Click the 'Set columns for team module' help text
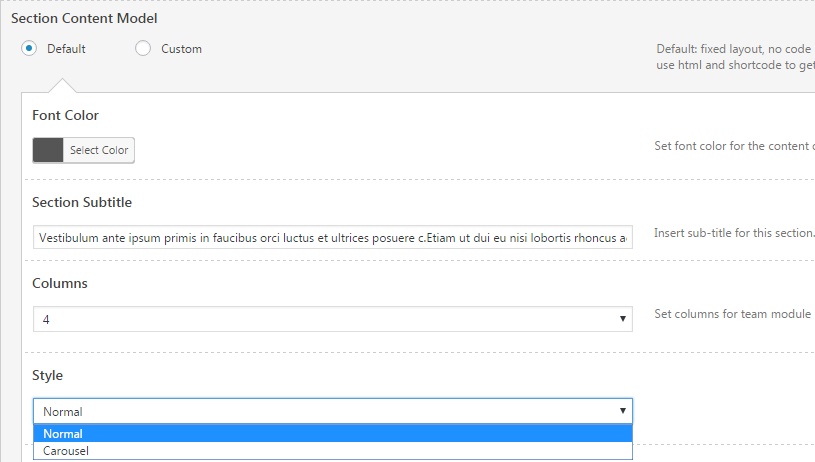The width and height of the screenshot is (815, 462). [732, 314]
